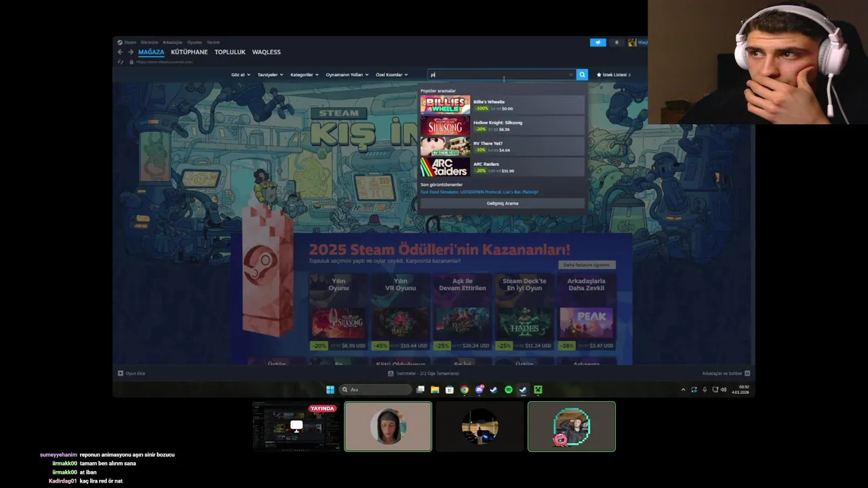Open Aşk ile Devam Ettirilen award card

pyautogui.click(x=462, y=312)
